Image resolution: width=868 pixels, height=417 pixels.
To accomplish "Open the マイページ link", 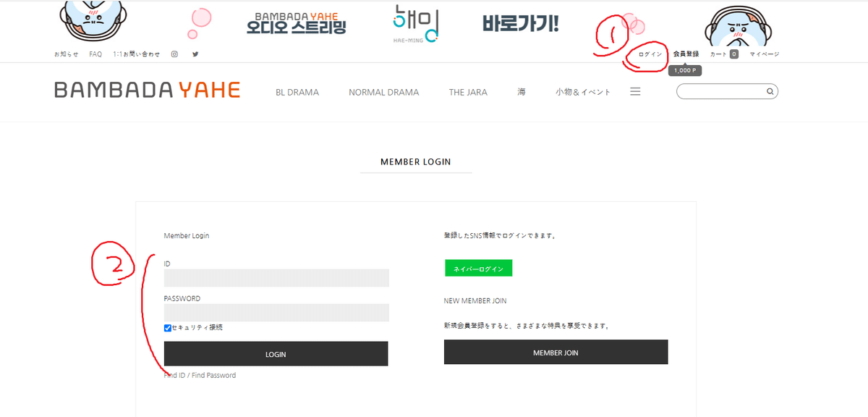I will pos(765,54).
